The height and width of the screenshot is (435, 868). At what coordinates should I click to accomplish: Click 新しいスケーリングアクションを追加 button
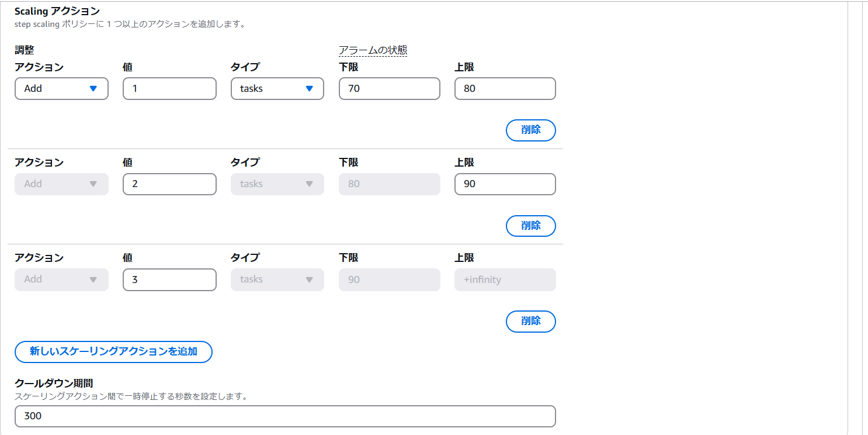[113, 352]
